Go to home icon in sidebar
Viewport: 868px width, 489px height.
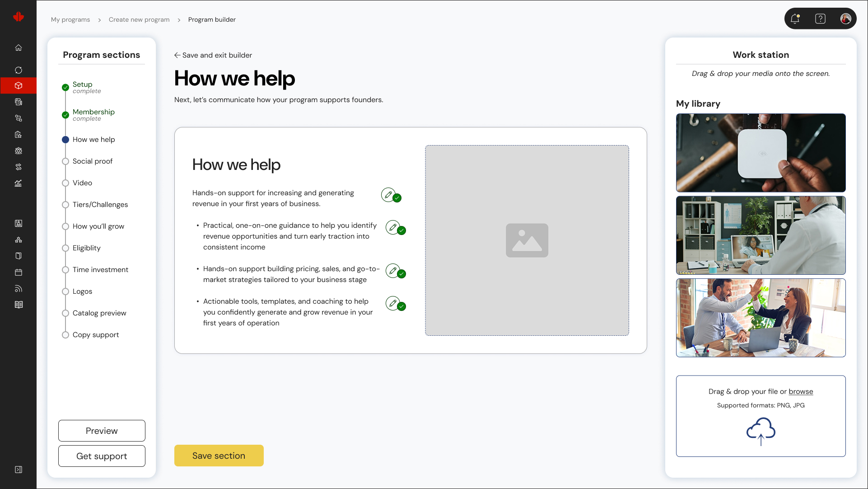[19, 48]
